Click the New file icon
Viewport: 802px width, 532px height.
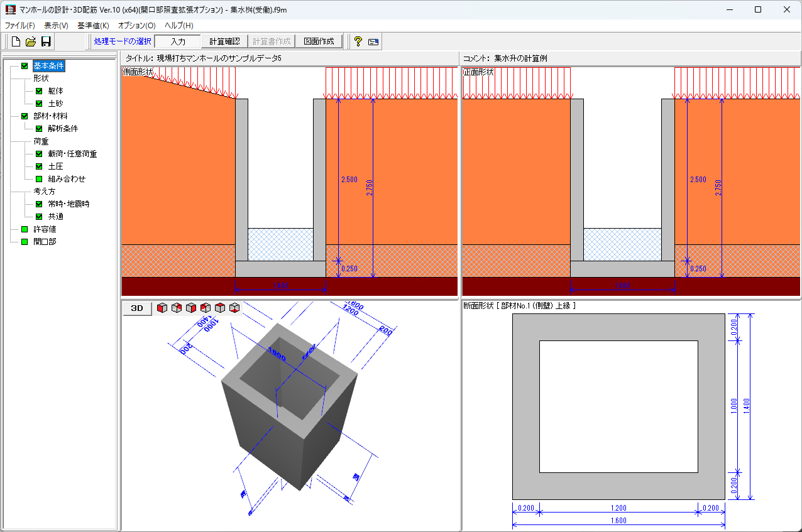[x=16, y=42]
